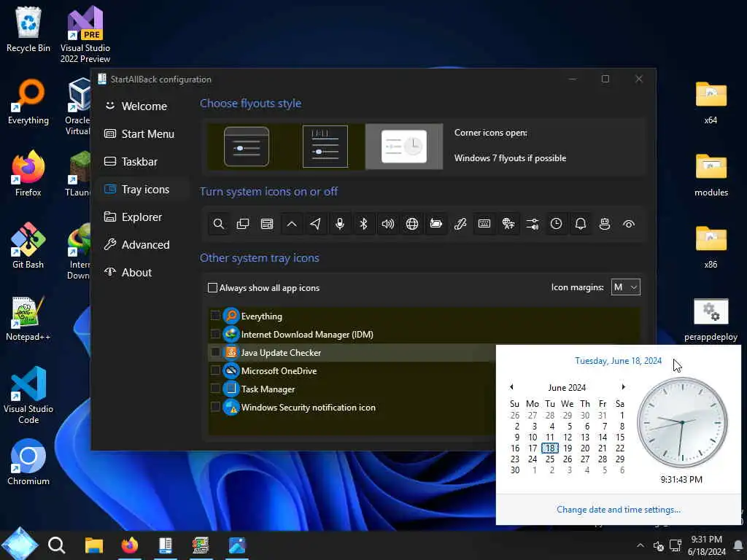Select the modules folder on desktop

[x=711, y=175]
